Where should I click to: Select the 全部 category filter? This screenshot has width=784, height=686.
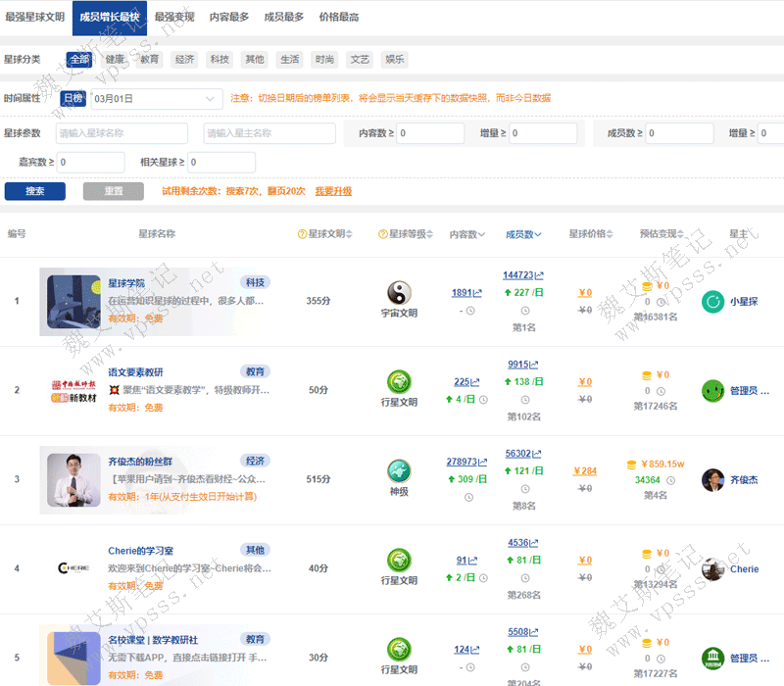coord(79,60)
